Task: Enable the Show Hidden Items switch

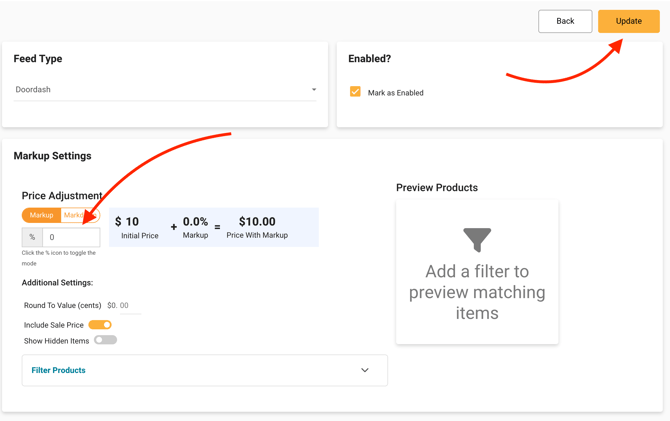Action: click(x=106, y=340)
